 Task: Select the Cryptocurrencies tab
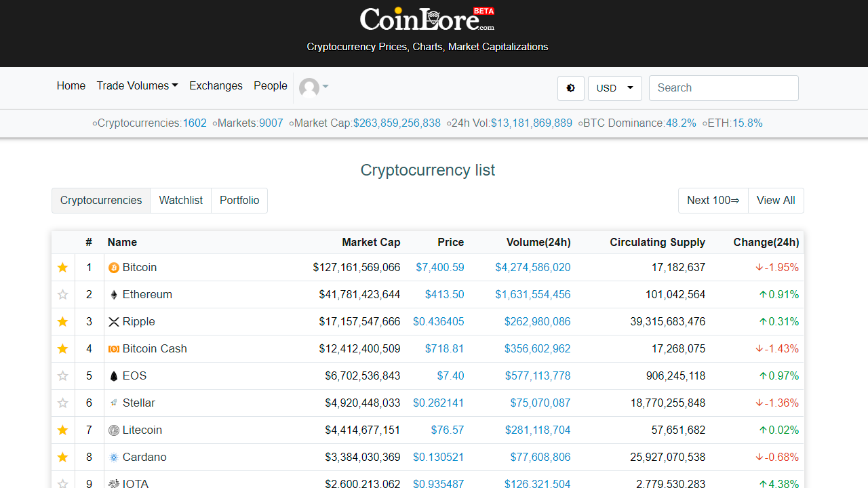101,201
